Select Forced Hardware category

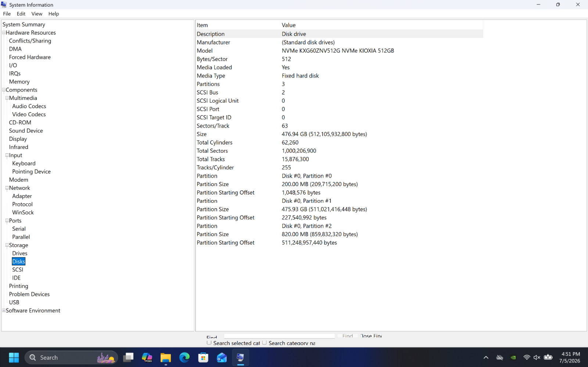click(30, 57)
